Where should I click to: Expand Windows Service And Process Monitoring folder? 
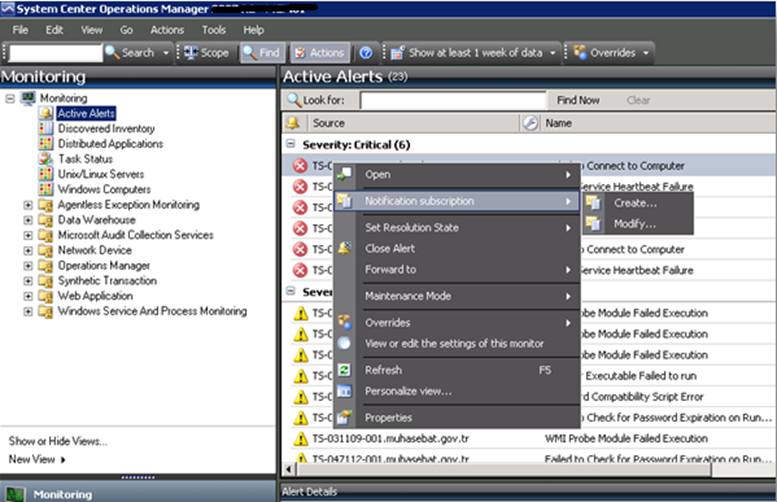[28, 311]
